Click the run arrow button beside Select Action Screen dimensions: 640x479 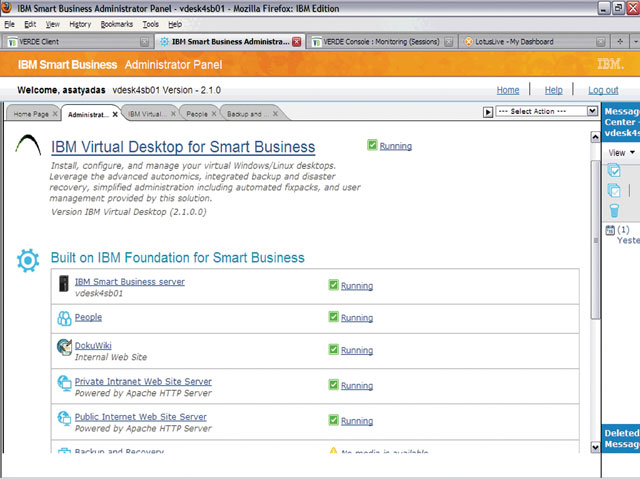[x=488, y=112]
